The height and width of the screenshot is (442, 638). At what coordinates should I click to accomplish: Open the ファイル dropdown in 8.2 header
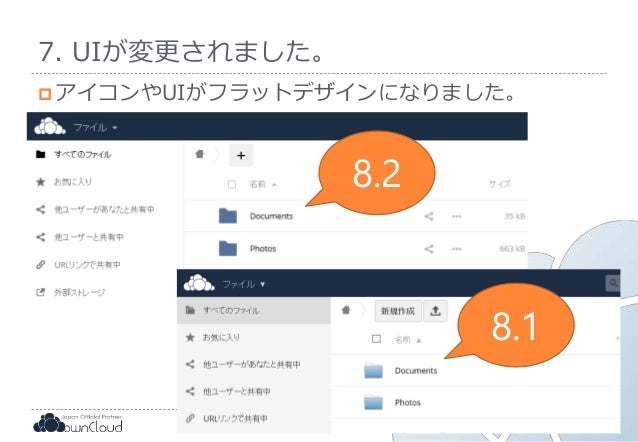click(x=96, y=127)
